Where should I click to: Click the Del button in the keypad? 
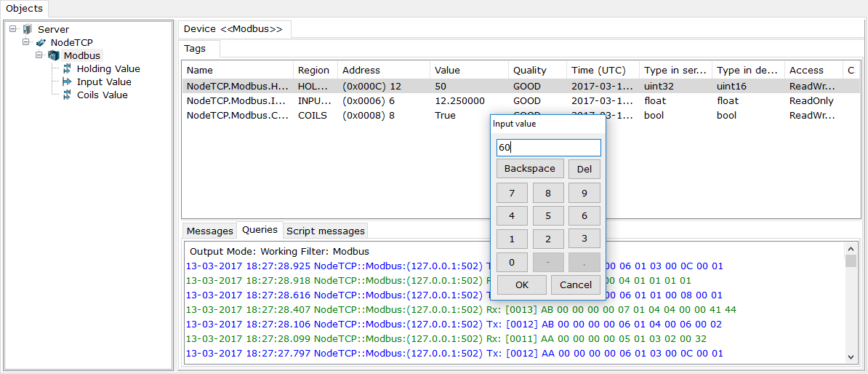(x=584, y=168)
